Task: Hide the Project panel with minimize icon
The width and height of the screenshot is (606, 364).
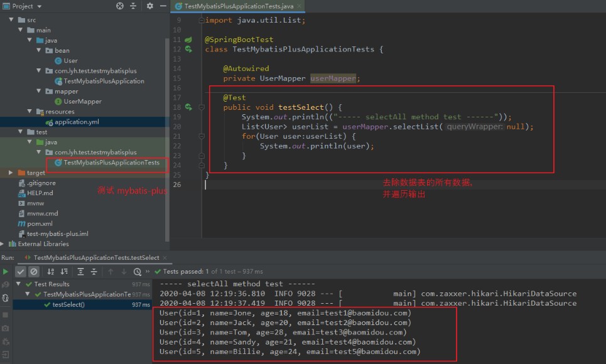Action: (x=163, y=6)
